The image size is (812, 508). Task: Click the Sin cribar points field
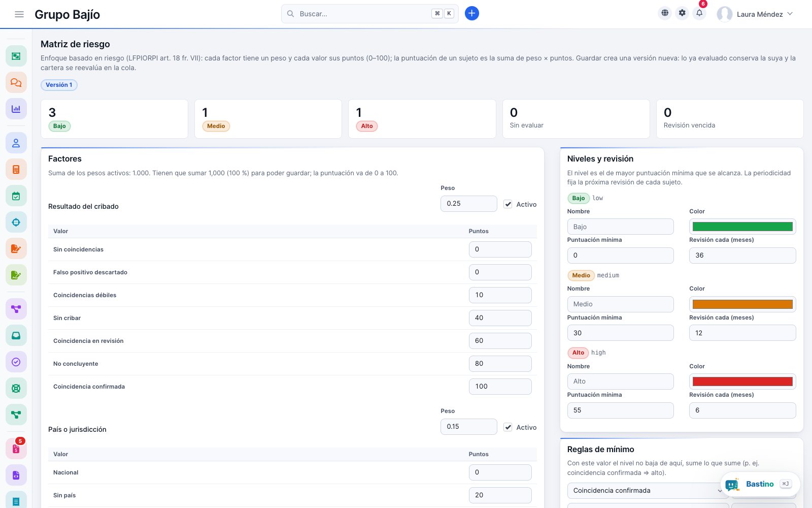click(x=500, y=318)
